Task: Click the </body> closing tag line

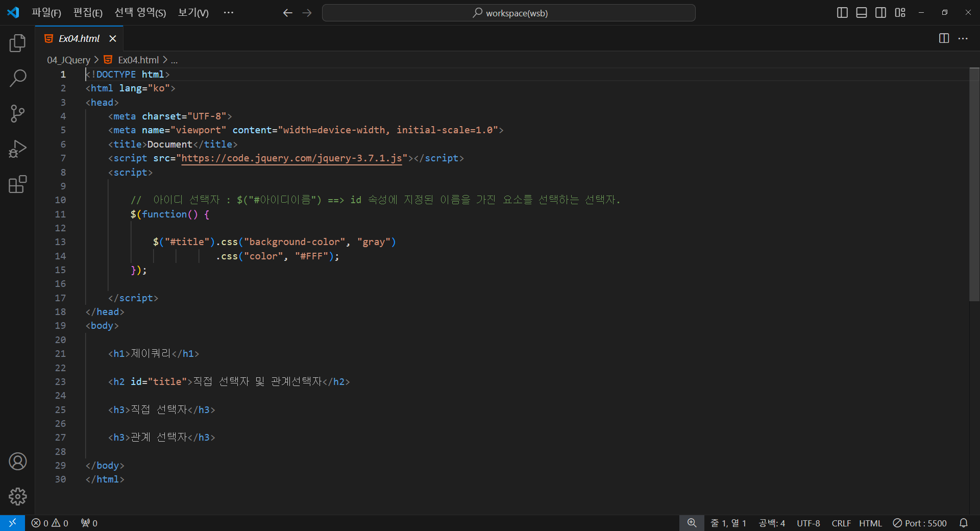Action: pos(105,466)
